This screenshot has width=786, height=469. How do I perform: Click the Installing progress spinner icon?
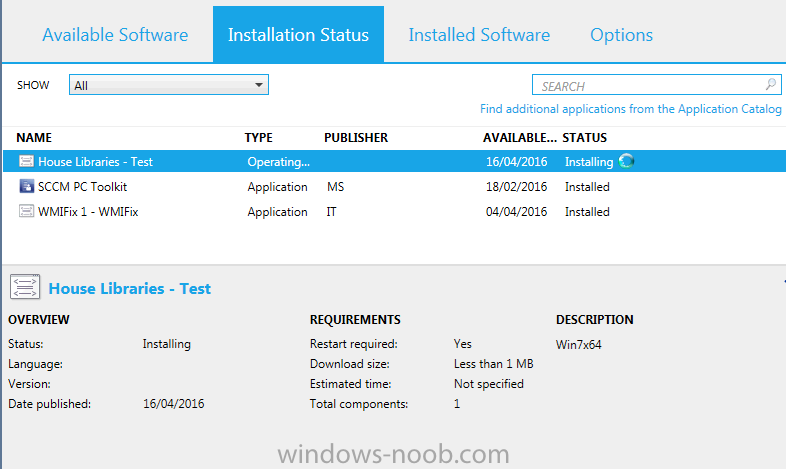626,161
